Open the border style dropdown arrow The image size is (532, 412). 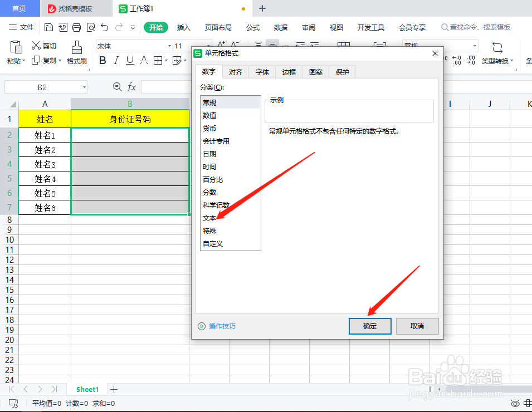(x=165, y=60)
